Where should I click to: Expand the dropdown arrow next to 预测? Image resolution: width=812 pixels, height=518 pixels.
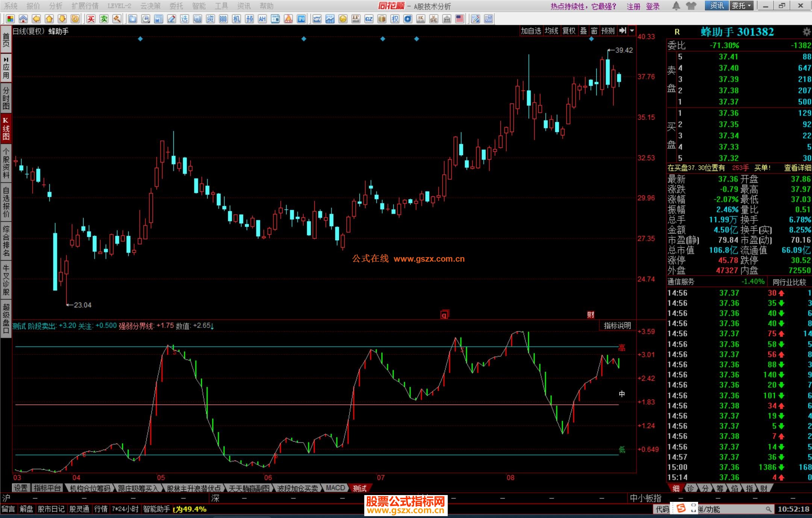(x=632, y=31)
